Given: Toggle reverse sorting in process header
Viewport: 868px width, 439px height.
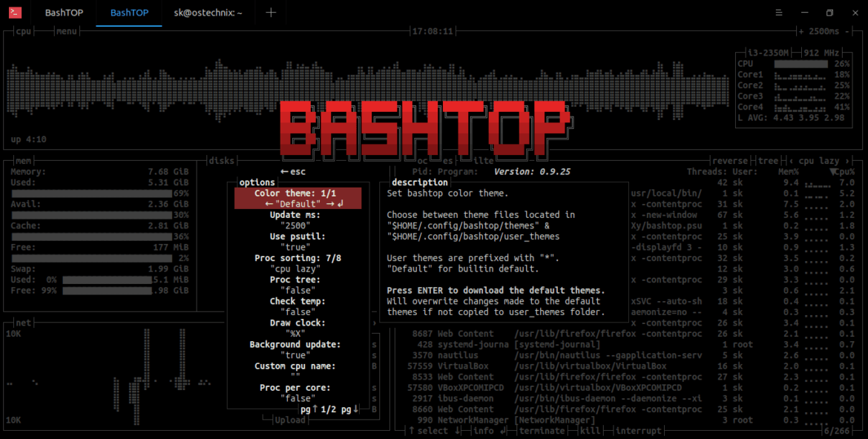Looking at the screenshot, I should [x=729, y=160].
